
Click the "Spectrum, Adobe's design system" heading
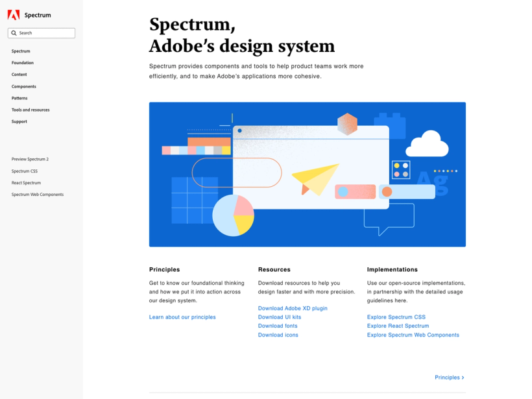click(x=242, y=35)
